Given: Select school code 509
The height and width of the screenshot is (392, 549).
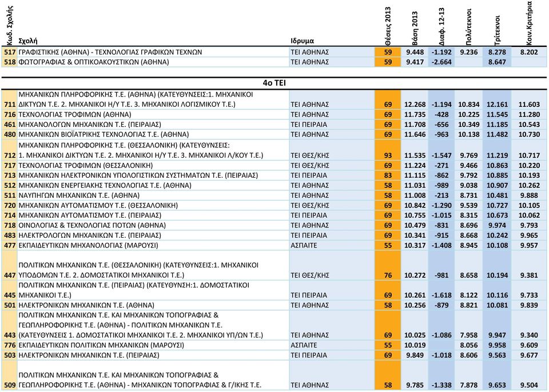Looking at the screenshot, I should pyautogui.click(x=10, y=385).
